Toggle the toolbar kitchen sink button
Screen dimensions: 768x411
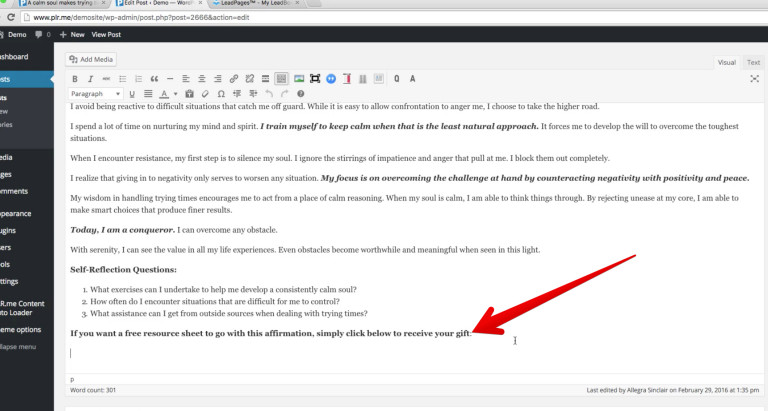tap(281, 79)
